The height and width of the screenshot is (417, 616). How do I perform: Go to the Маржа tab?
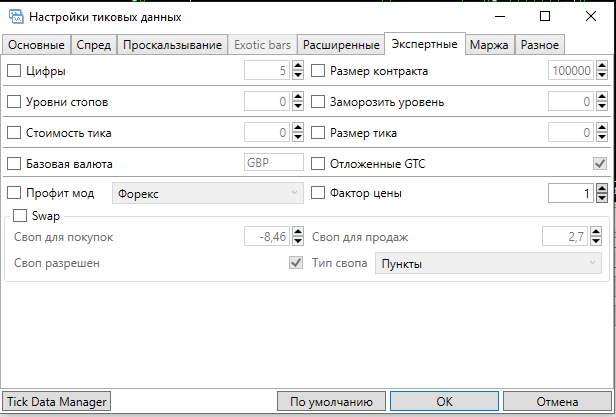(x=489, y=45)
